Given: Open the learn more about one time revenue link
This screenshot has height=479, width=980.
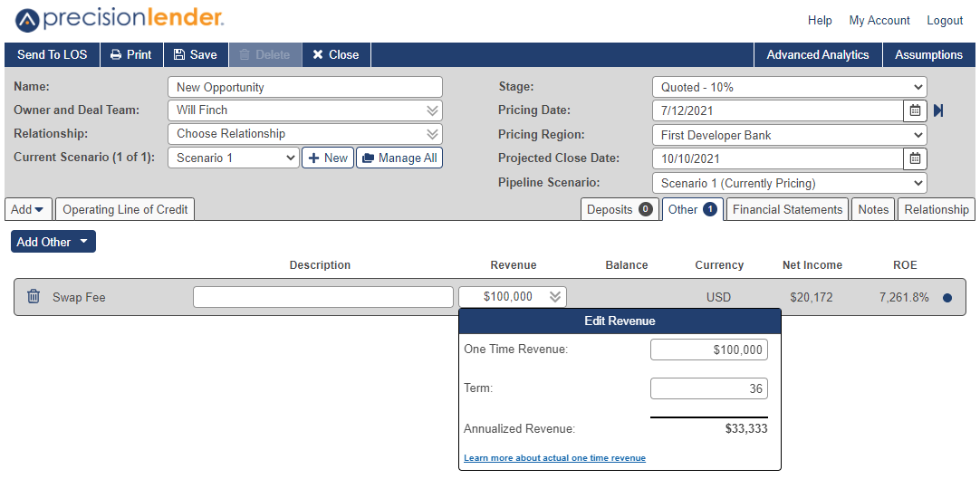Looking at the screenshot, I should [554, 458].
